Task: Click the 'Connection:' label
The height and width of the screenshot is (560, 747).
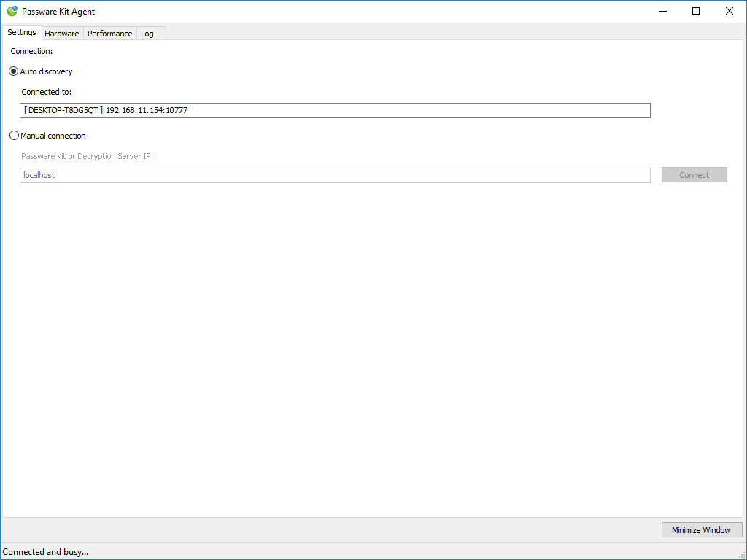Action: [31, 51]
